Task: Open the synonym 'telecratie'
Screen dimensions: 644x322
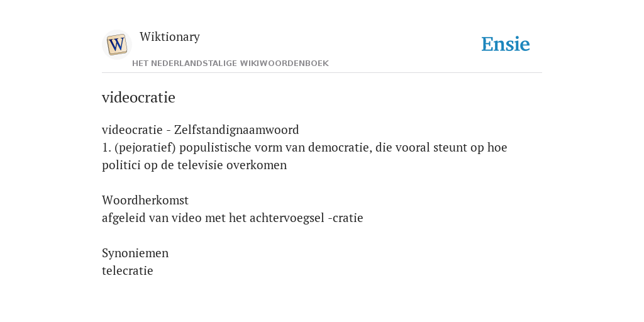Action: [127, 271]
